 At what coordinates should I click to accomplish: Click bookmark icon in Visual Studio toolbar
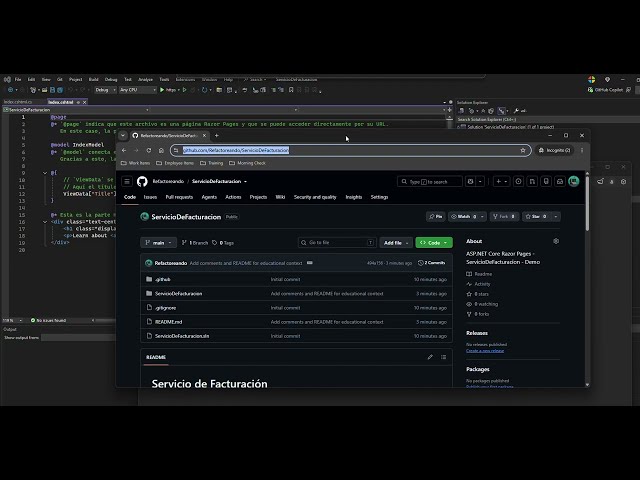tap(291, 90)
